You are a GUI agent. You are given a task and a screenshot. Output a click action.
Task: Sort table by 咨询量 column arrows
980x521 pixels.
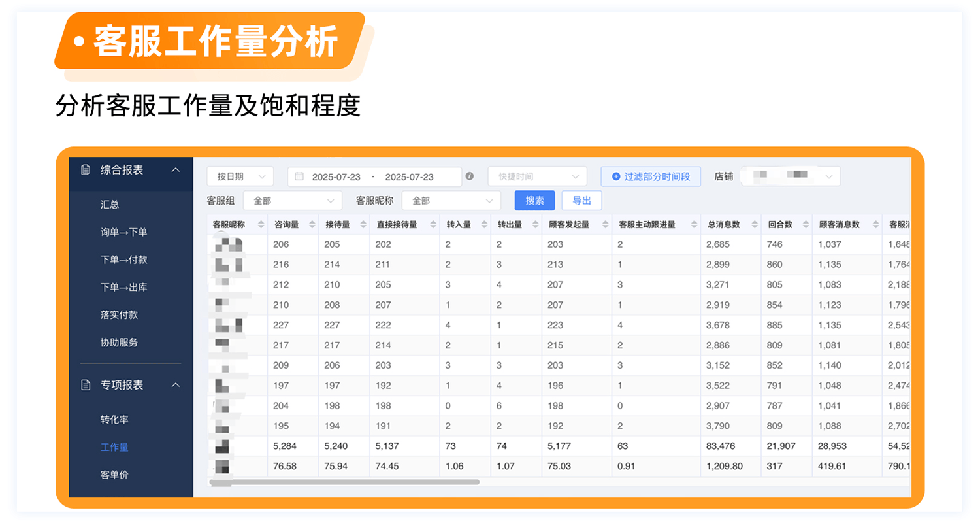312,225
